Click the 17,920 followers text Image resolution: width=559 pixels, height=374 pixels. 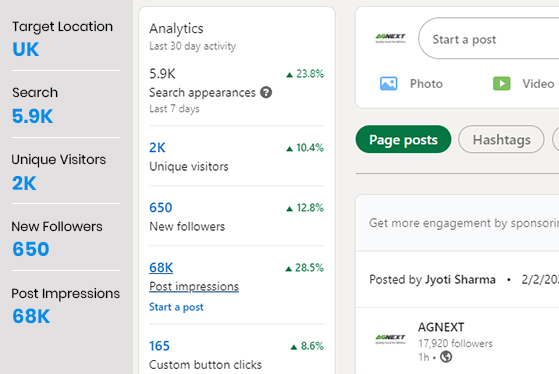coord(455,343)
